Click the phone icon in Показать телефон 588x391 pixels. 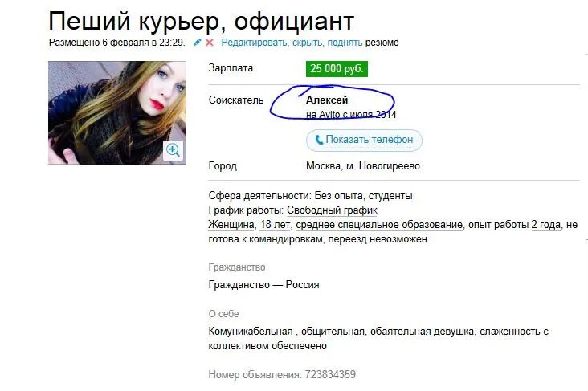point(319,140)
